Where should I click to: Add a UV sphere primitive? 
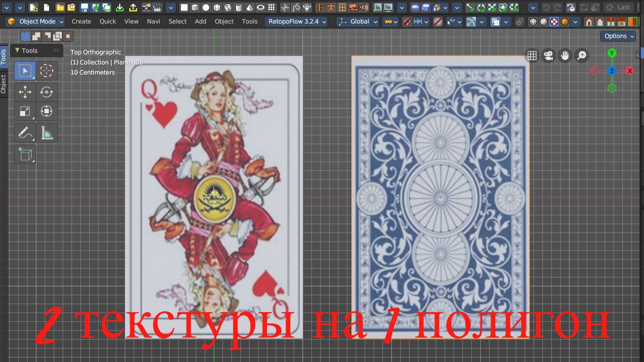pyautogui.click(x=217, y=7)
